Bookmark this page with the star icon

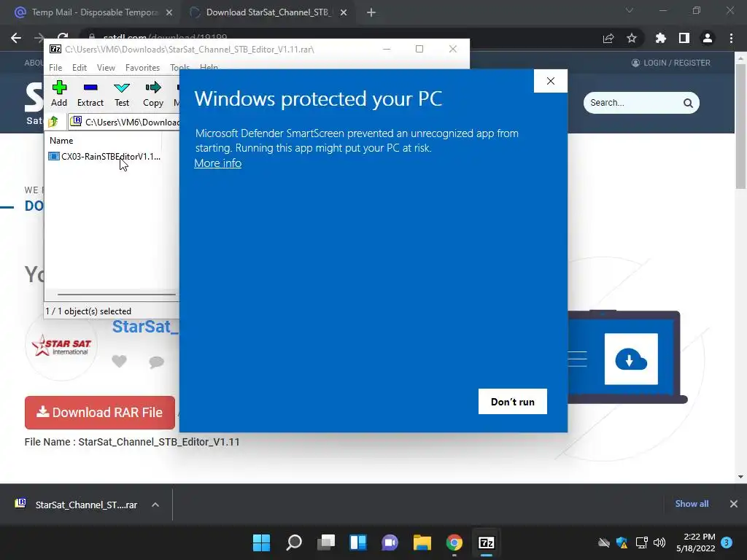(x=632, y=38)
